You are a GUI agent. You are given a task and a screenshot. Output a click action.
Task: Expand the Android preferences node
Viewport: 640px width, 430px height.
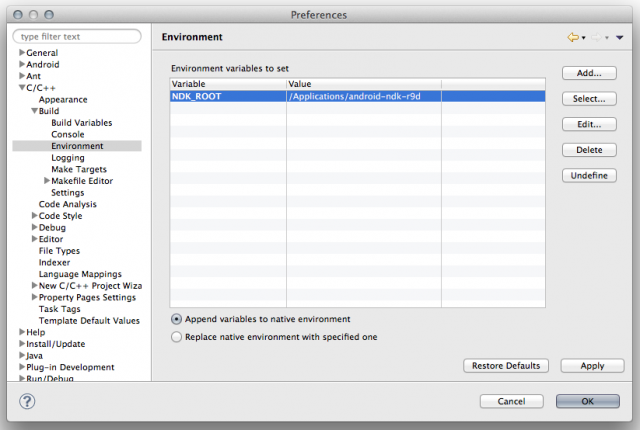coord(22,64)
